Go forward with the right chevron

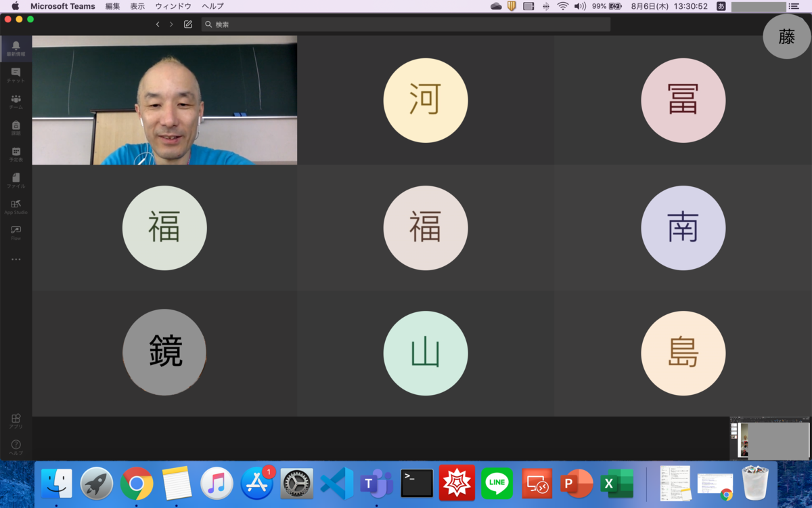pos(171,24)
